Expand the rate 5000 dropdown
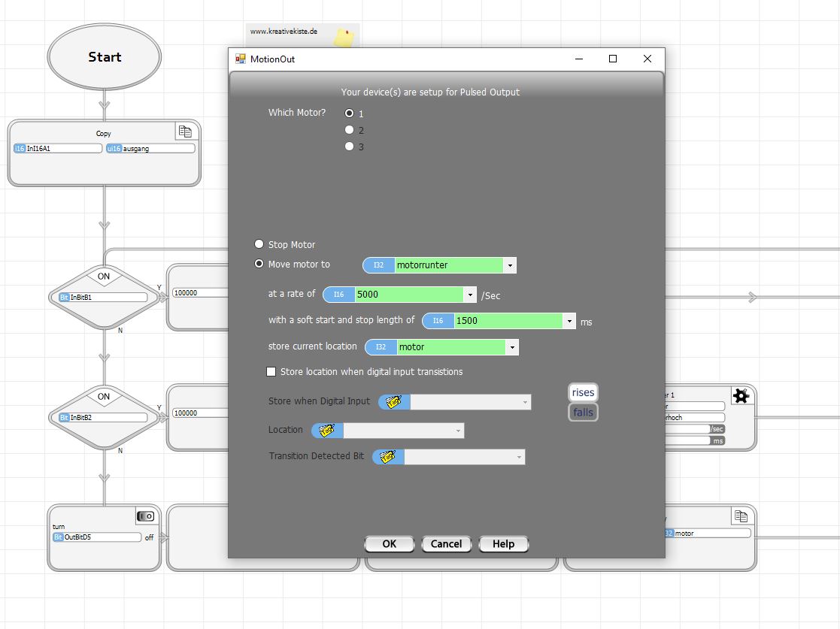The height and width of the screenshot is (629, 840). [470, 295]
